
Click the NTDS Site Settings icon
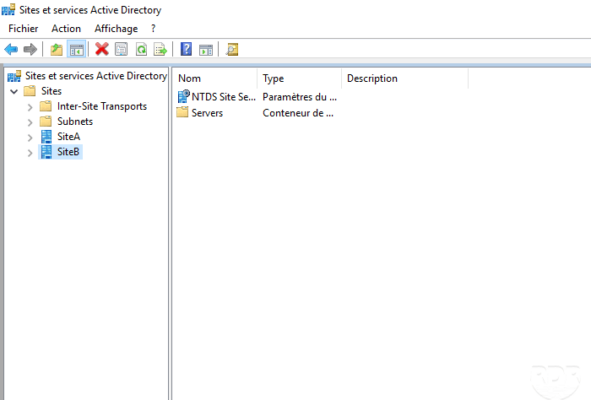[183, 97]
